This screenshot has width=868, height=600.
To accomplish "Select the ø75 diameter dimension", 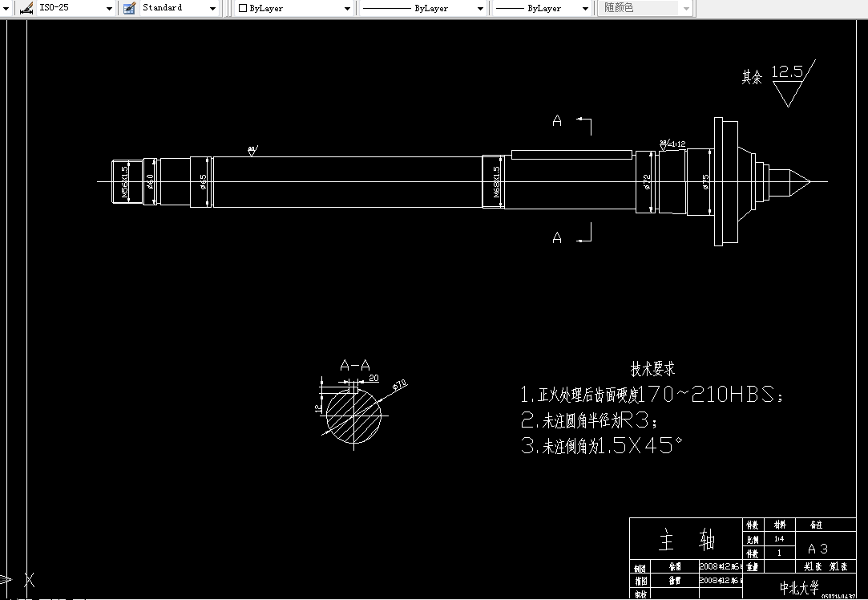I will click(705, 182).
